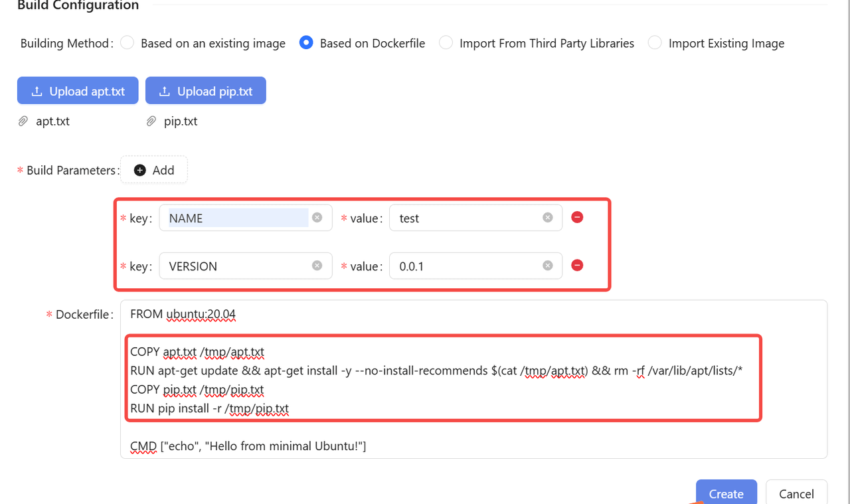Click Upload apt.txt button
The image size is (850, 504).
point(78,91)
